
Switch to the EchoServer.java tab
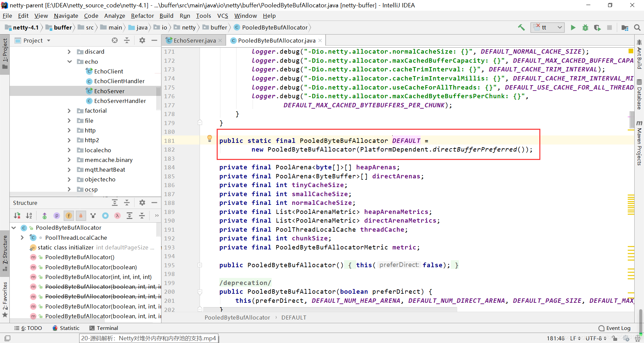195,41
